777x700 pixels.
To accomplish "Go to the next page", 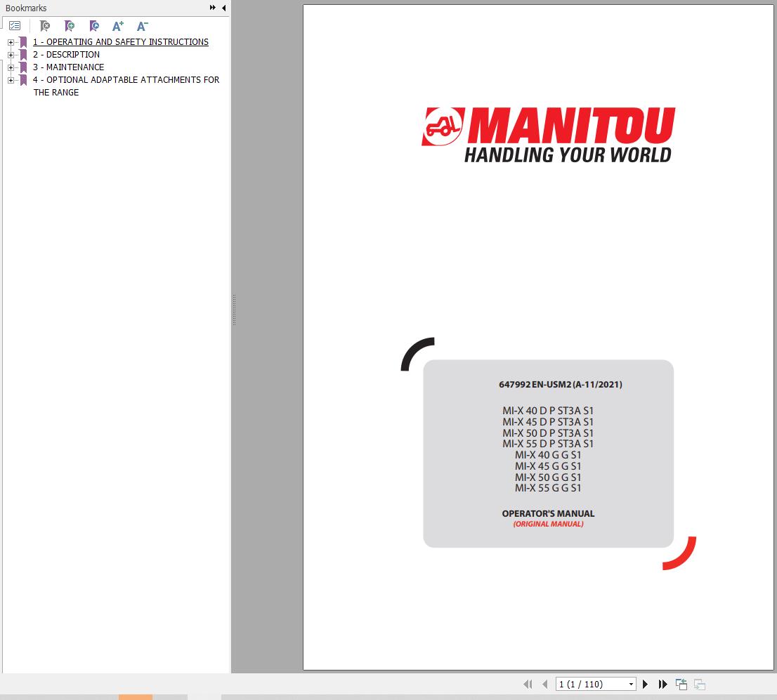I will tap(645, 684).
